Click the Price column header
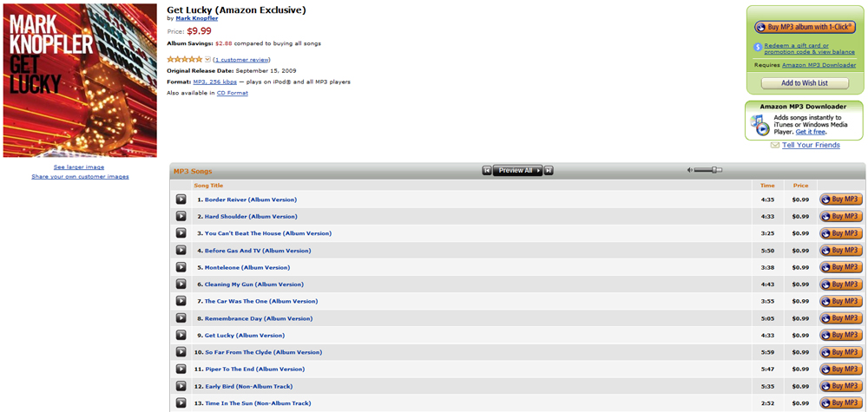868x412 pixels. click(x=800, y=186)
